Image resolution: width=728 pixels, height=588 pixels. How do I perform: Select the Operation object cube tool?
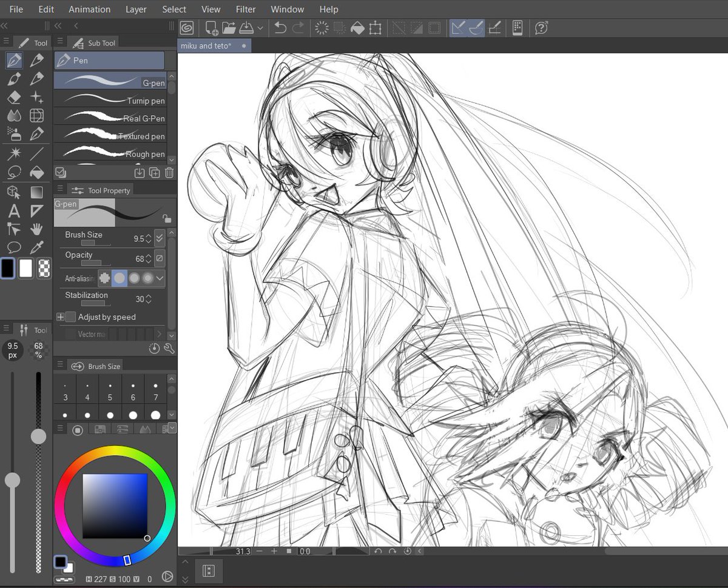15,192
